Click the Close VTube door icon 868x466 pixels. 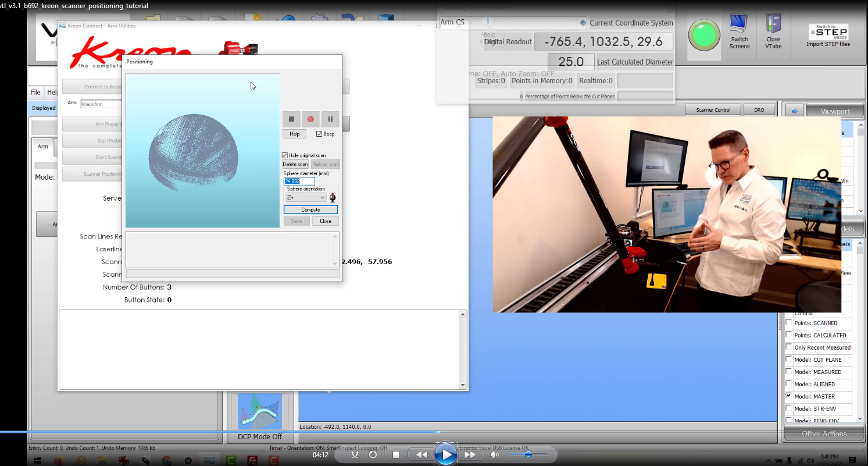pos(773,24)
